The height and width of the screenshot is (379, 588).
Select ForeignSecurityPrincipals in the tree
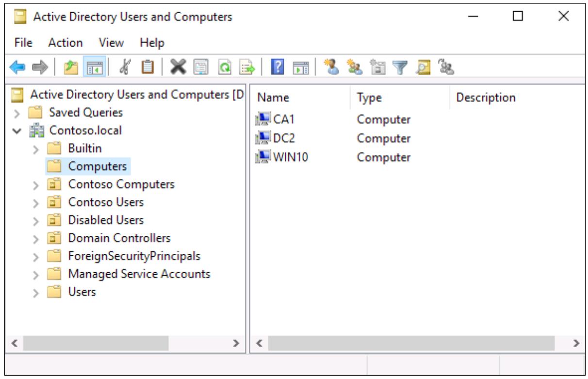134,256
